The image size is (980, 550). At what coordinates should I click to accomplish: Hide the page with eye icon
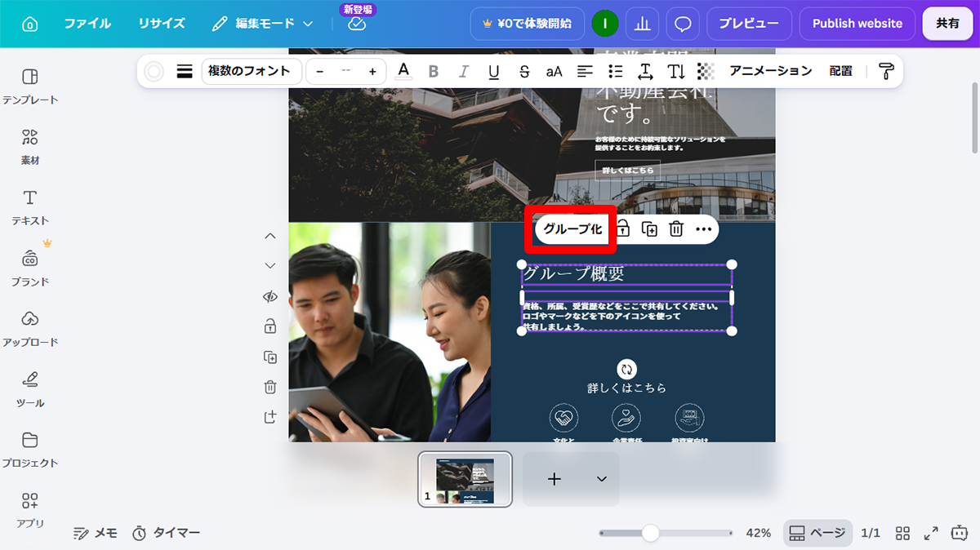click(x=270, y=296)
